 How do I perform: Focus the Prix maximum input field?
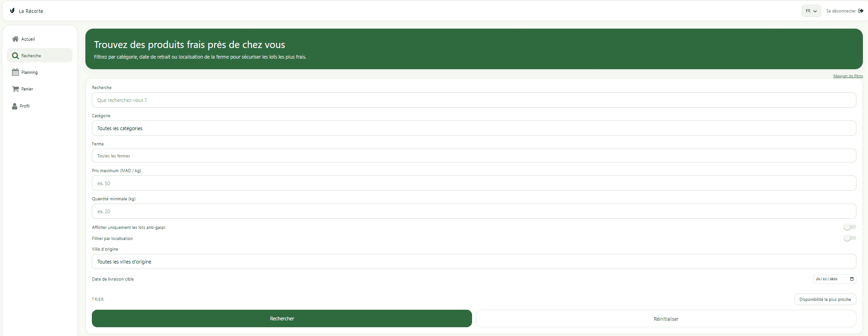point(473,183)
